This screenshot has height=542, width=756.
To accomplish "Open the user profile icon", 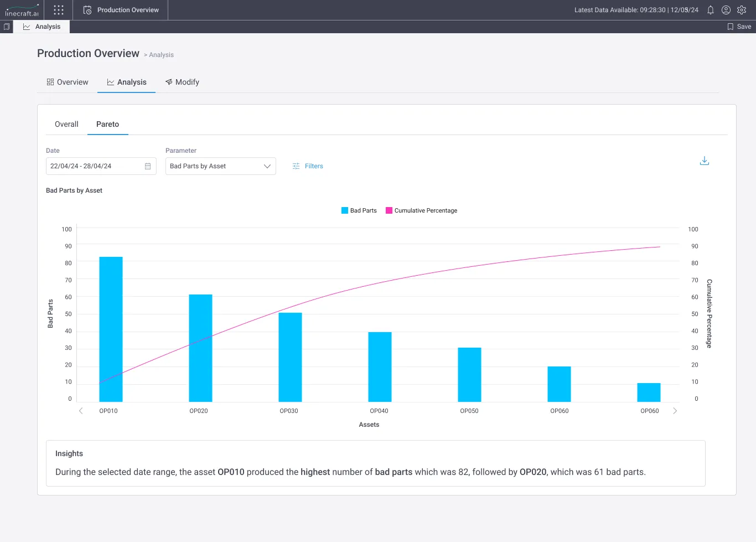I will tap(726, 10).
